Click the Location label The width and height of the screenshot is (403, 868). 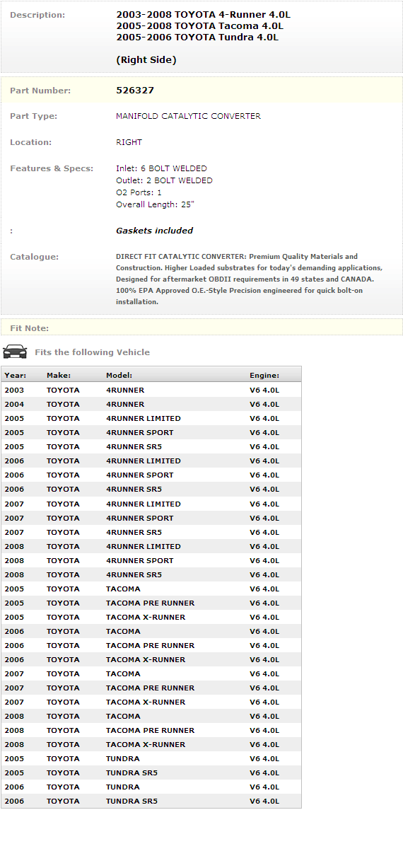pos(30,142)
